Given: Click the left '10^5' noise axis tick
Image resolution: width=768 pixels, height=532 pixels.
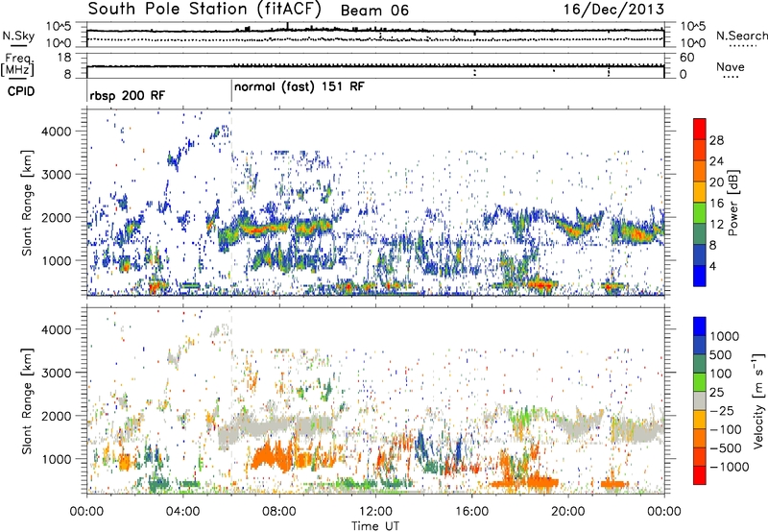Looking at the screenshot, I should [59, 27].
